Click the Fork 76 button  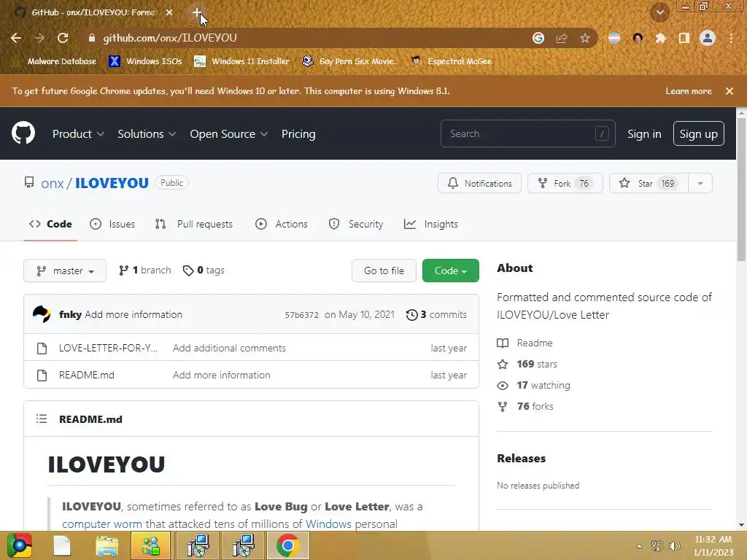pyautogui.click(x=565, y=183)
